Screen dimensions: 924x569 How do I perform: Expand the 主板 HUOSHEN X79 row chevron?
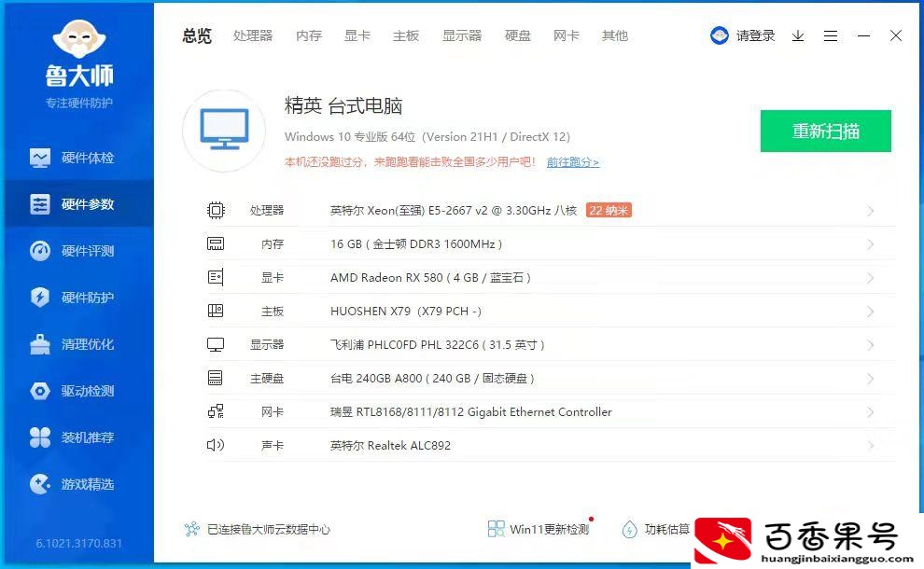click(871, 312)
